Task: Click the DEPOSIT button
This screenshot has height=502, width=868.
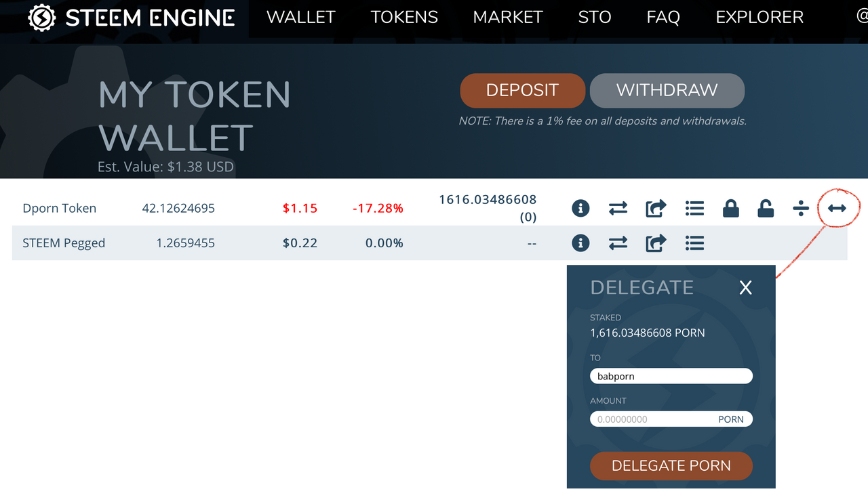Action: 522,90
